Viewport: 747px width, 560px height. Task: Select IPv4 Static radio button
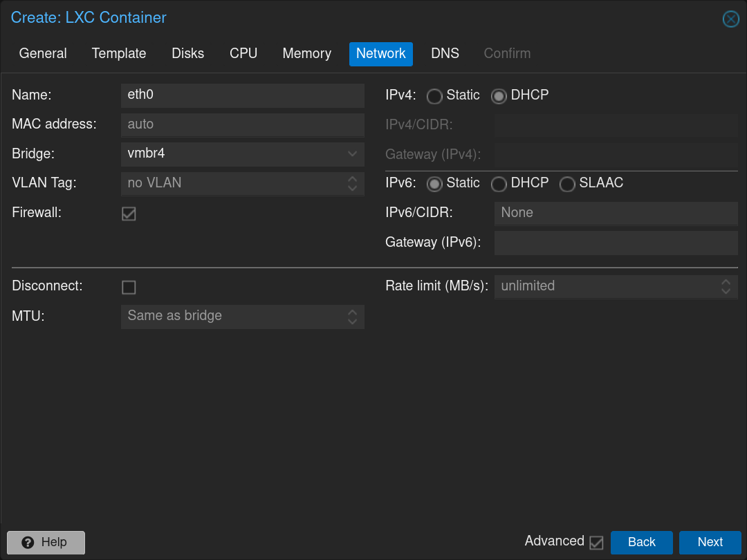pos(434,96)
